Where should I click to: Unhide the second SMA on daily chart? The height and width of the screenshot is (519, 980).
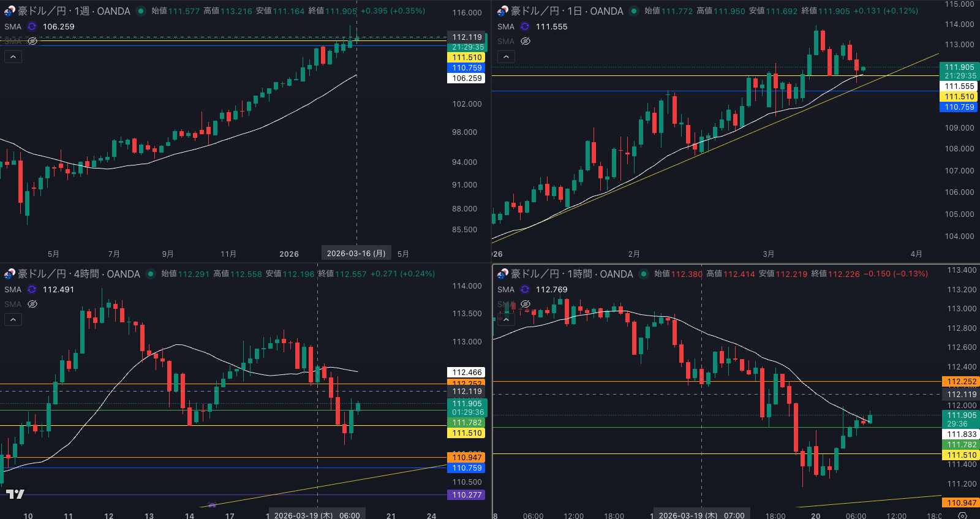click(526, 41)
